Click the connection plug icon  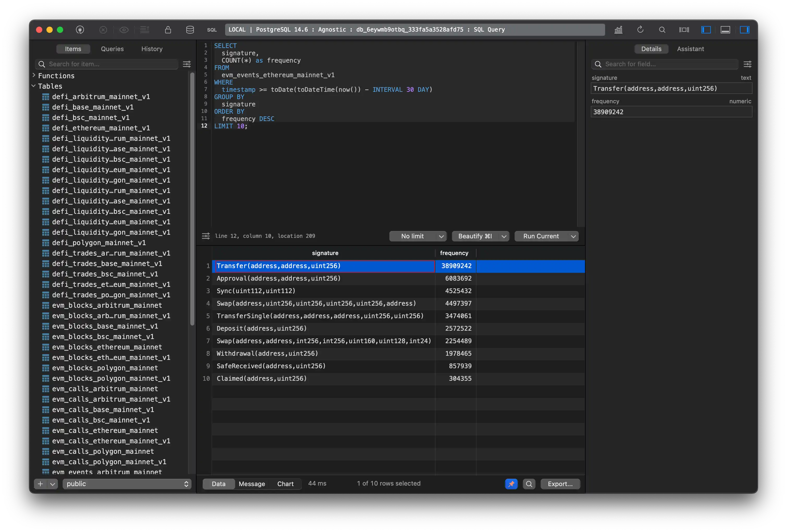[x=80, y=30]
